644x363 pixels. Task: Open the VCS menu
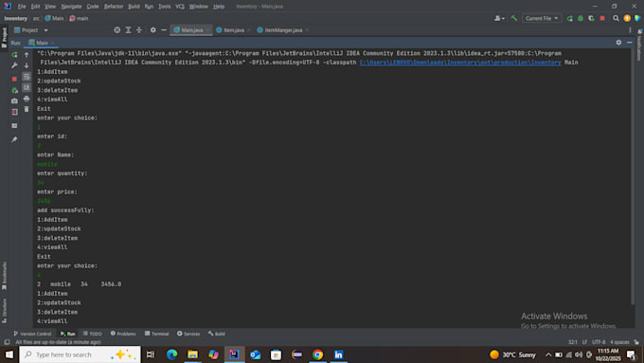pos(180,7)
